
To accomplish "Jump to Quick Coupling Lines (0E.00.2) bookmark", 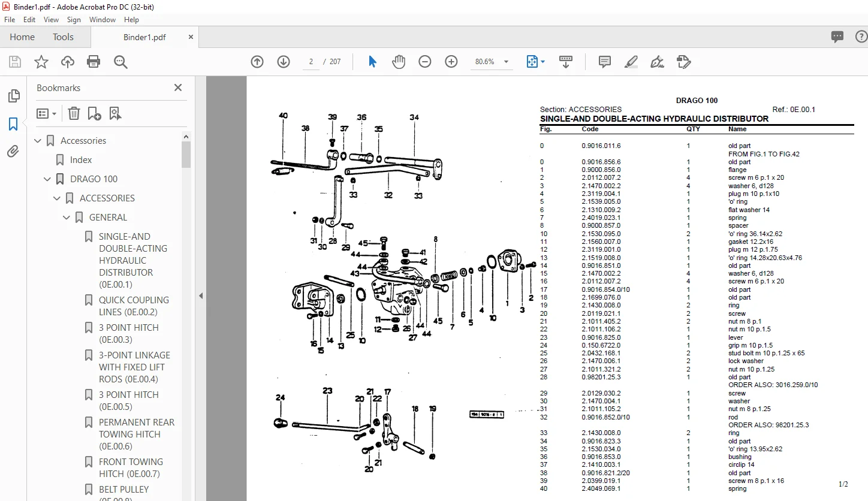I will pos(134,306).
